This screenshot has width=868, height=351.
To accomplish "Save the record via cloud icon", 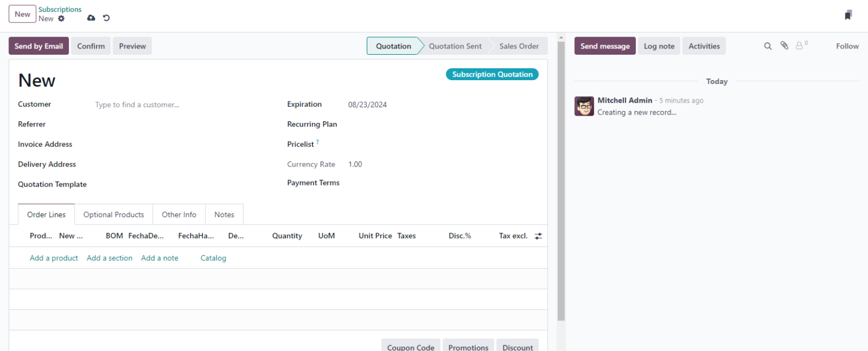I will coord(90,18).
